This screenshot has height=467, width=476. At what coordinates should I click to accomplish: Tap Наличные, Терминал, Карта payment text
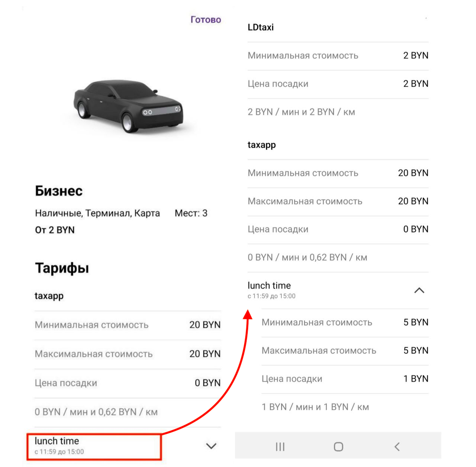tap(97, 213)
